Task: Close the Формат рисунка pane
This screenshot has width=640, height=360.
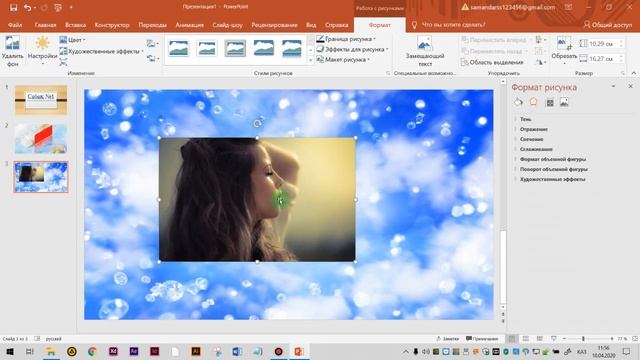Action: coord(630,87)
